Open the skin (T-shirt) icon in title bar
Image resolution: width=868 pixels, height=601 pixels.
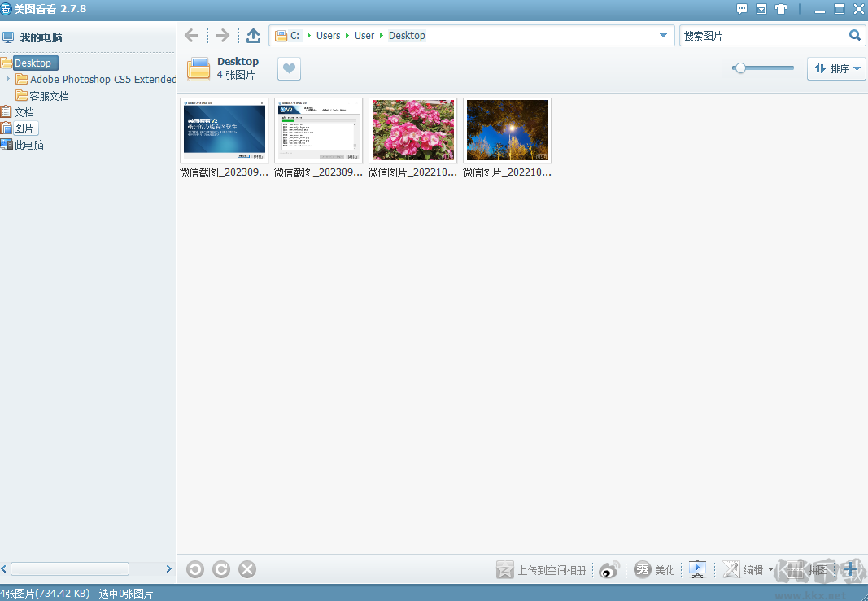[781, 10]
